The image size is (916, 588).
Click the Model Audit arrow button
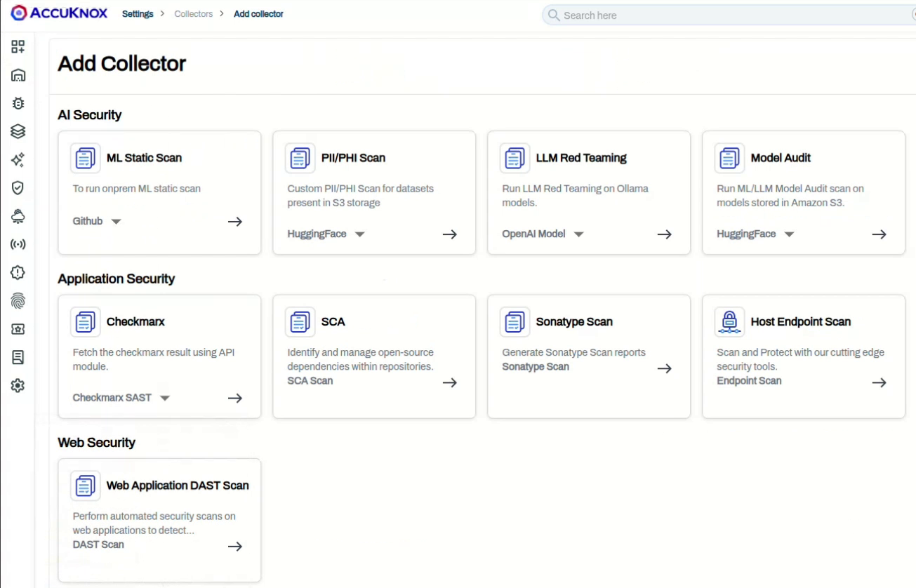[x=880, y=234]
